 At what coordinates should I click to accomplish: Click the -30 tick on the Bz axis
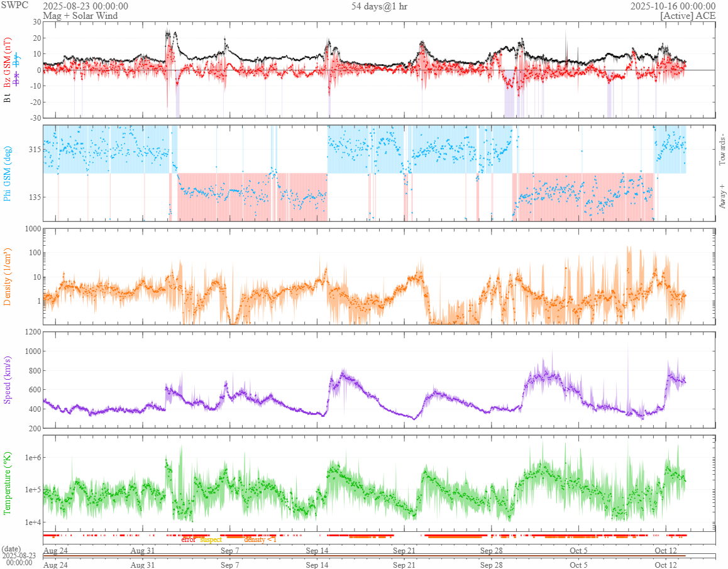35,118
